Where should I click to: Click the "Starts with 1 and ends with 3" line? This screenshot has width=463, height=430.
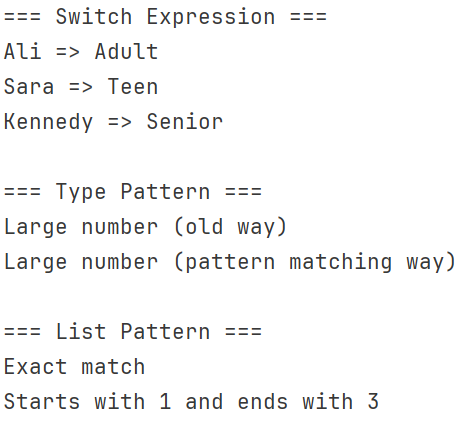pyautogui.click(x=191, y=401)
